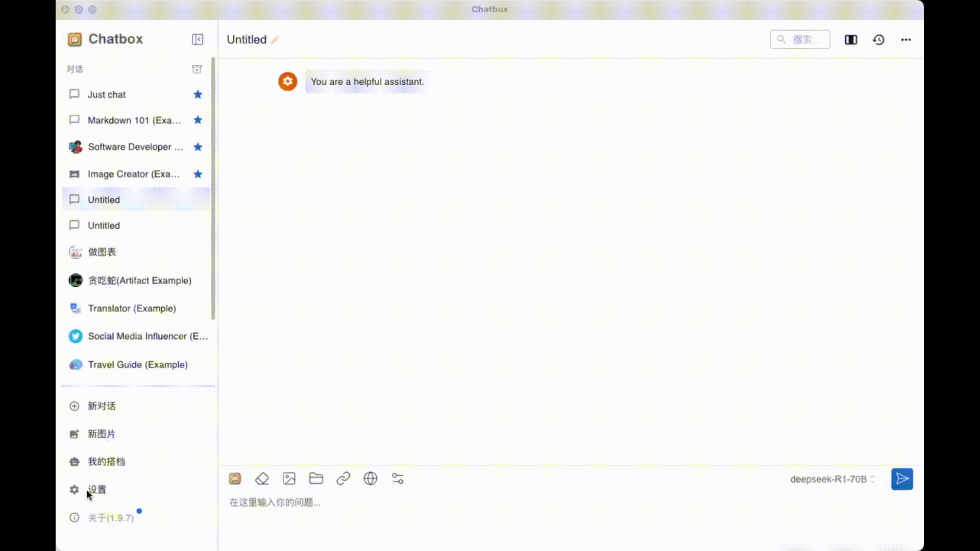Open 我的搭档 copilots page
Screen dimensions: 980x551
tap(136, 462)
